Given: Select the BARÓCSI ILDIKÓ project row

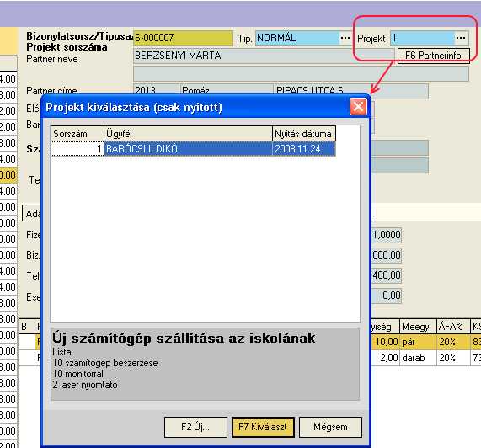Looking at the screenshot, I should point(193,149).
